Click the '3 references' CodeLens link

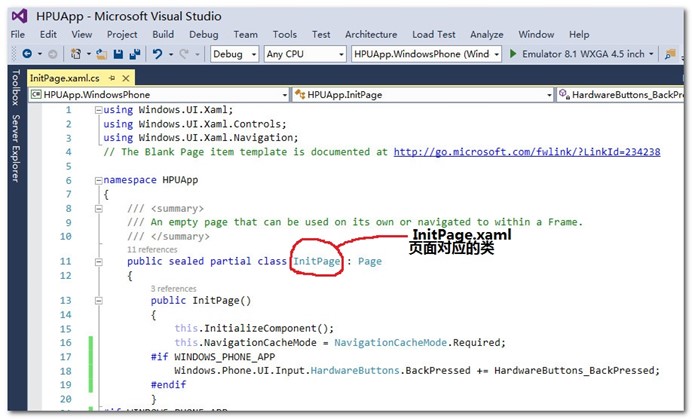173,289
